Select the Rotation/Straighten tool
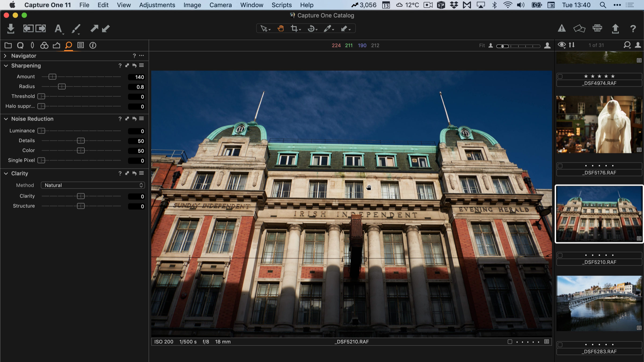 [x=311, y=28]
